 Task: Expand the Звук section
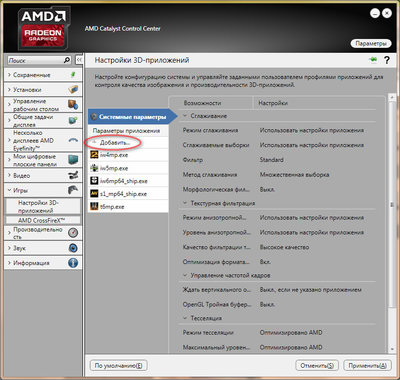point(9,248)
